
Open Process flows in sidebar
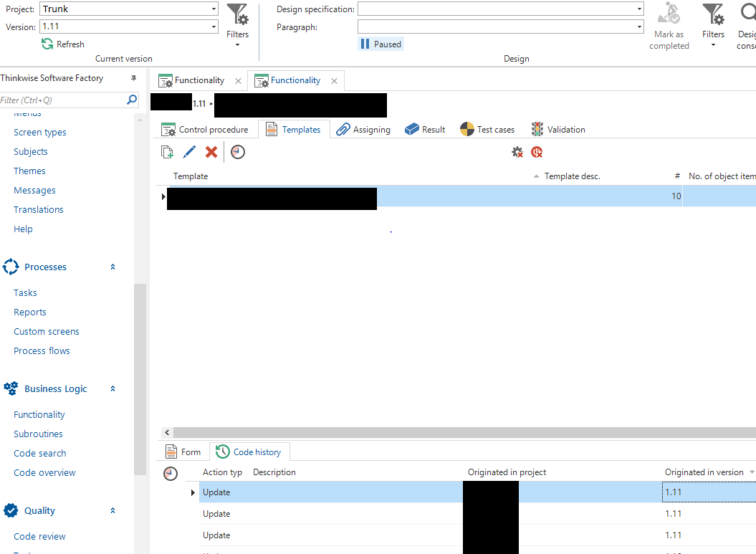click(x=42, y=350)
